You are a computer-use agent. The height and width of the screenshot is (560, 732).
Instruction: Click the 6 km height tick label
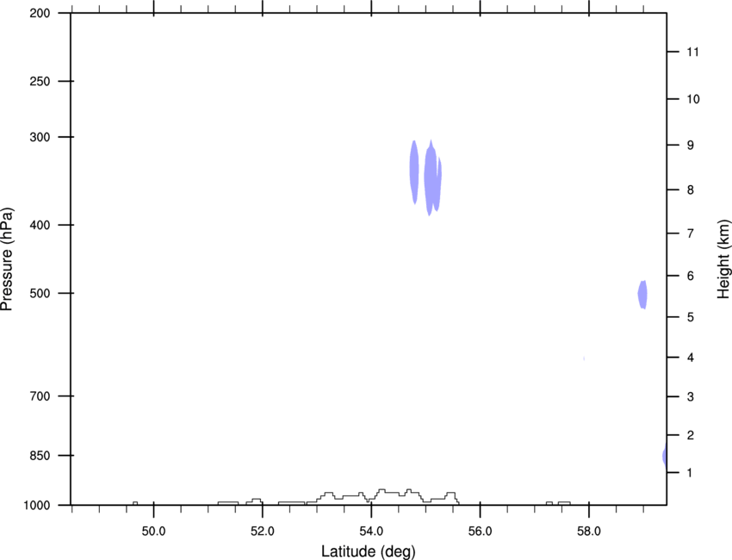click(691, 276)
